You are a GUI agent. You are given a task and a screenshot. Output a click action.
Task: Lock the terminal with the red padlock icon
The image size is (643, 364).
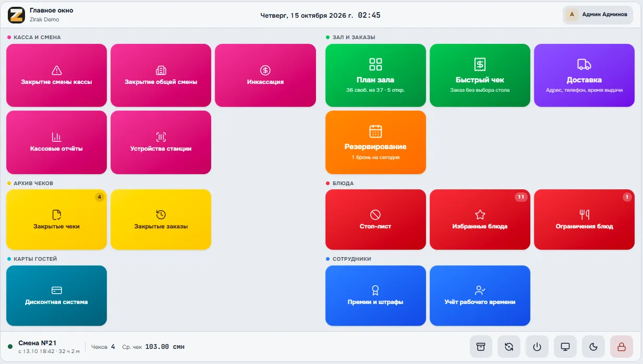pyautogui.click(x=622, y=347)
